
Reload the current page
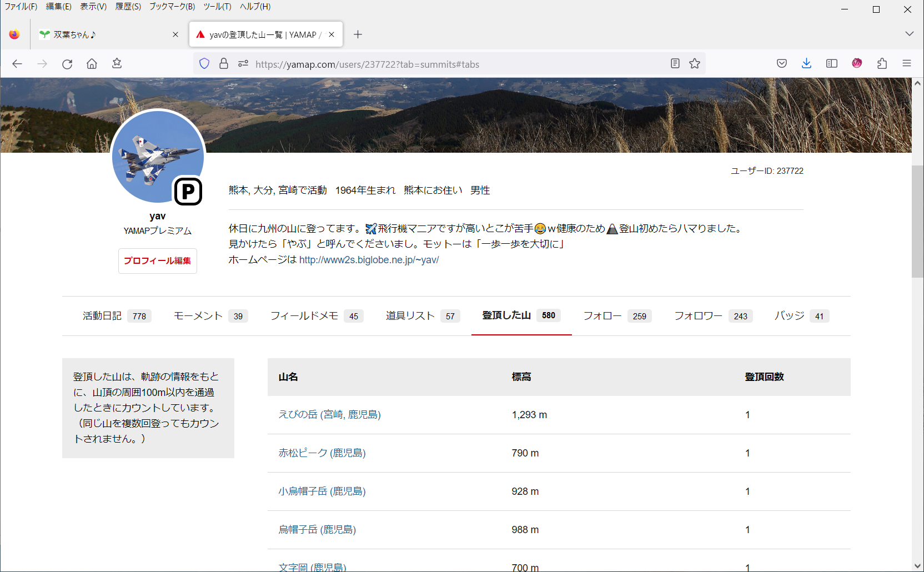67,64
